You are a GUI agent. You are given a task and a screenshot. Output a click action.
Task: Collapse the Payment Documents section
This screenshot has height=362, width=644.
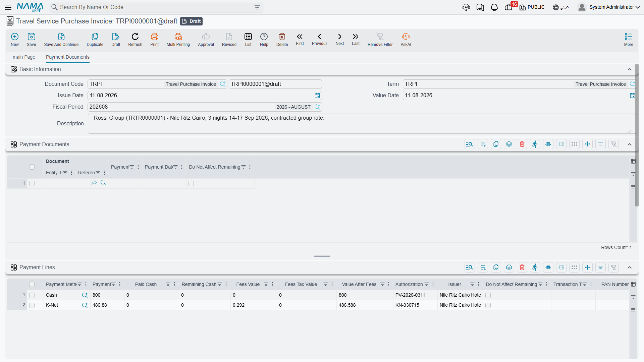pyautogui.click(x=630, y=144)
